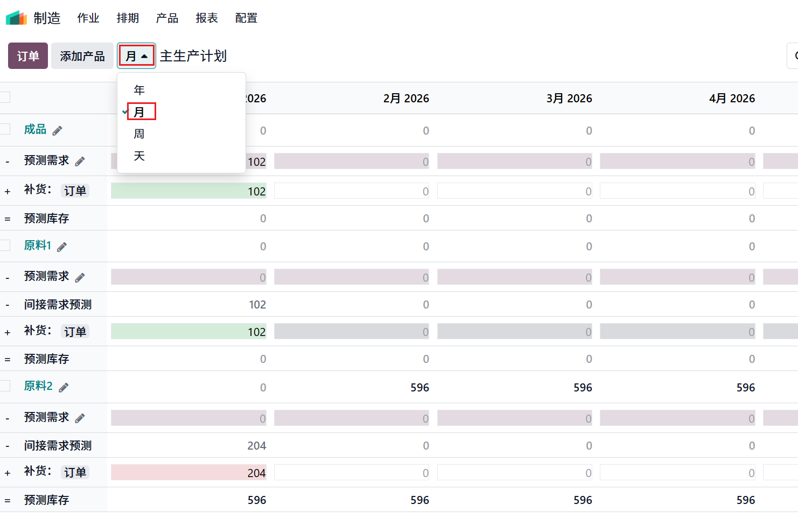Viewport: 798px width, 532px height.
Task: Edit 预测需求 pencil under 原料2
Action: 80,418
